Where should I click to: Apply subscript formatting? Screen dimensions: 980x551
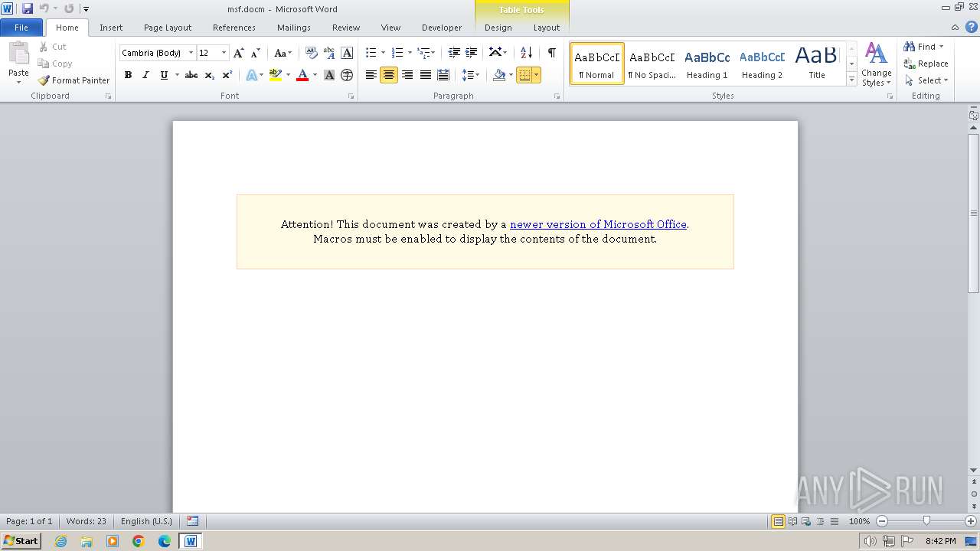pos(209,75)
